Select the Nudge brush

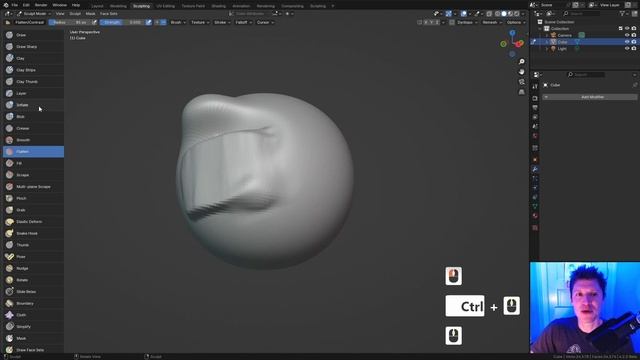click(x=33, y=268)
